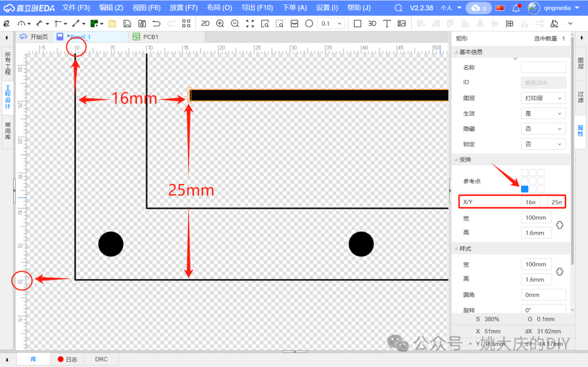Select the text tool icon
The height and width of the screenshot is (367, 588).
(x=387, y=23)
